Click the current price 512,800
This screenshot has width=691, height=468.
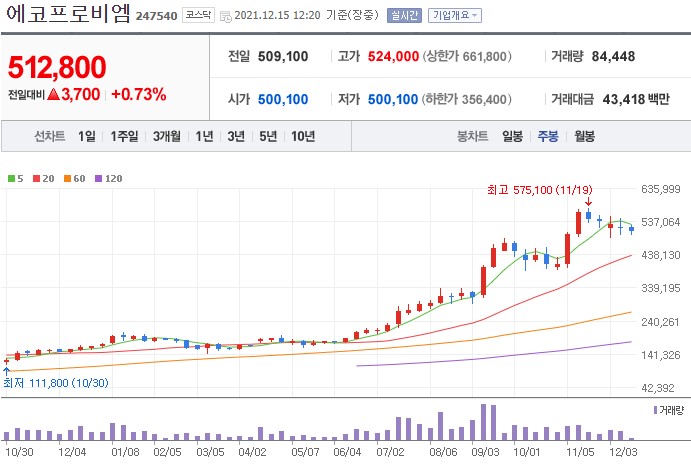(x=57, y=67)
